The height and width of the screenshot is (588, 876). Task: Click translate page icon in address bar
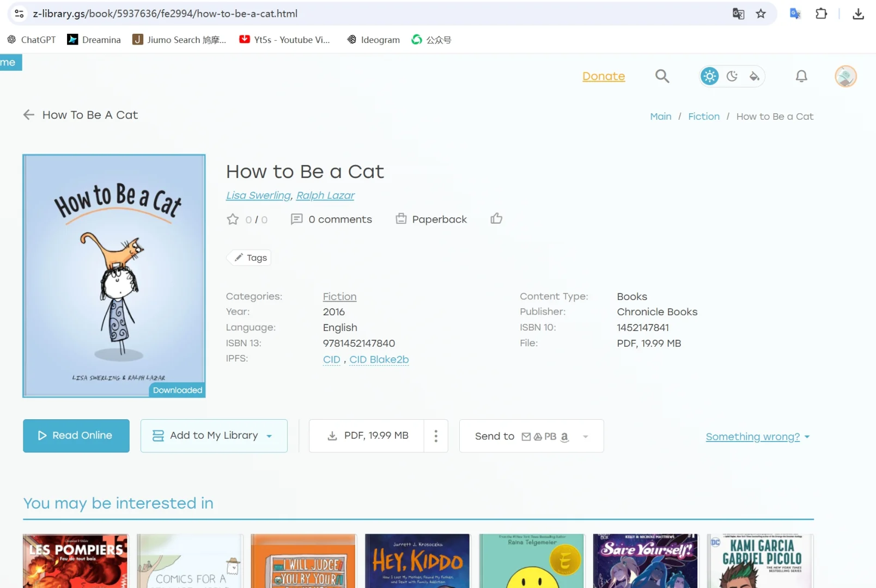(x=738, y=14)
